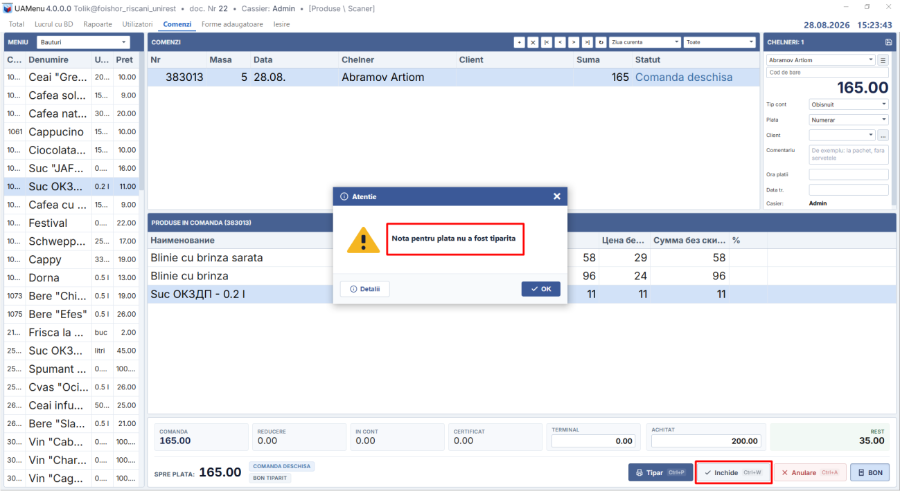This screenshot has height=491, width=900.
Task: Click the warning triangle icon in dialog
Action: point(363,240)
